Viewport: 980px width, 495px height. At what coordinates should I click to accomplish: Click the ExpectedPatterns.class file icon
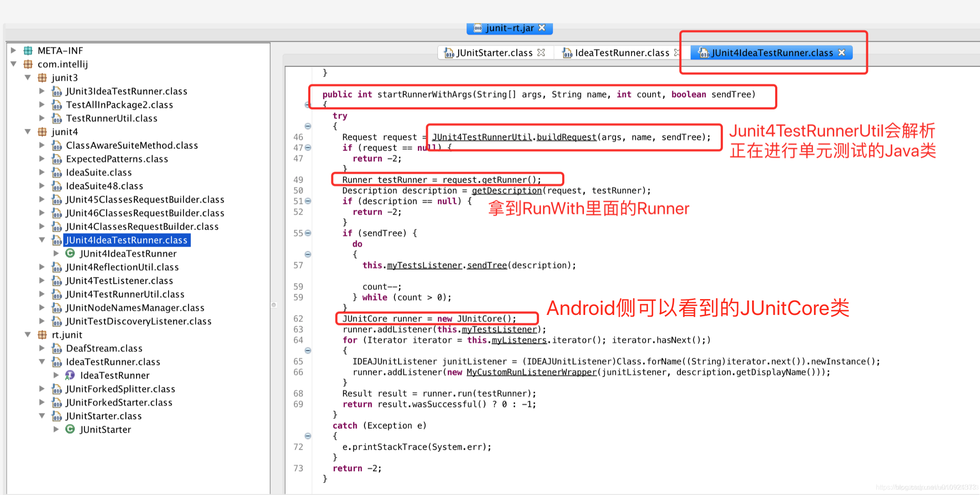click(x=56, y=159)
